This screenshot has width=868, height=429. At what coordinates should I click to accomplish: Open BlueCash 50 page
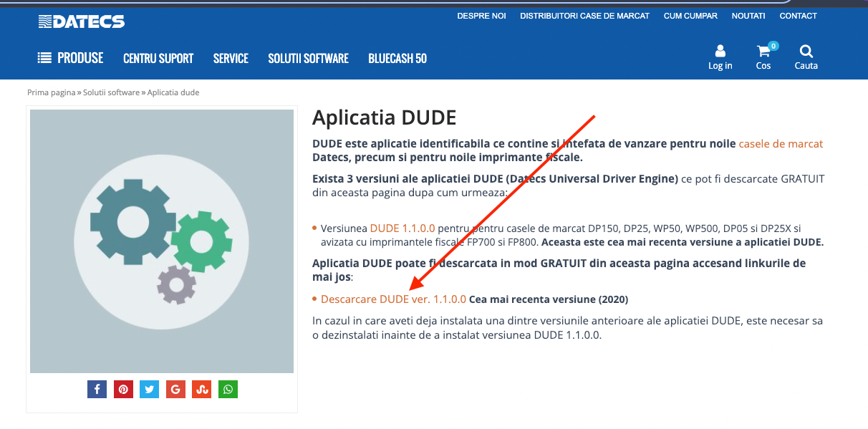(x=397, y=59)
